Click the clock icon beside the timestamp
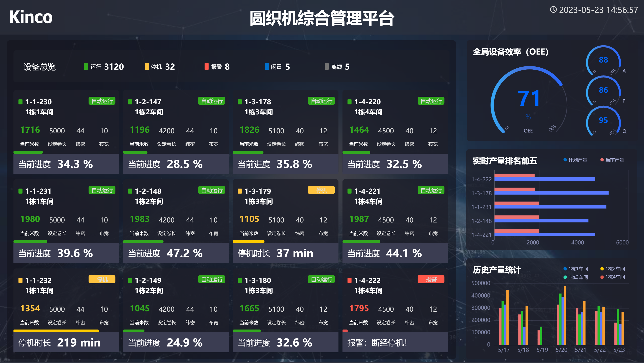The image size is (644, 363). pos(553,10)
